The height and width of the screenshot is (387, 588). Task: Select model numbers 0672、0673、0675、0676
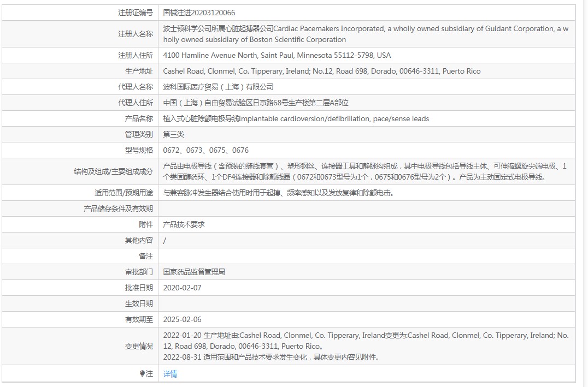tap(206, 150)
